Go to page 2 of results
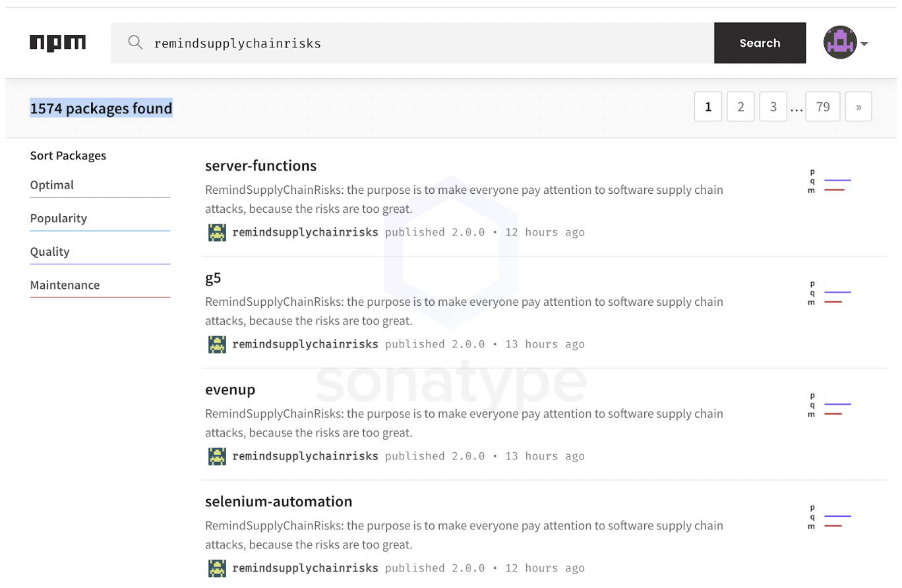The image size is (902, 588). pos(740,107)
